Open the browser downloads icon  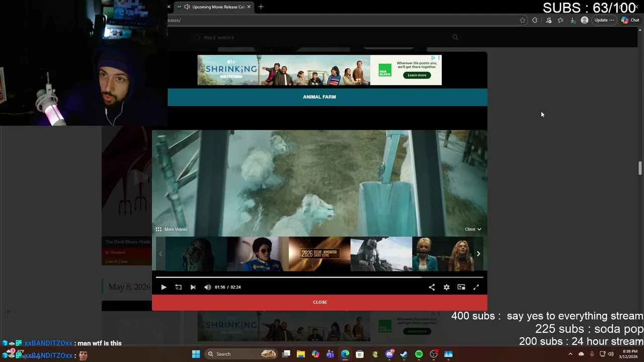pos(573,20)
